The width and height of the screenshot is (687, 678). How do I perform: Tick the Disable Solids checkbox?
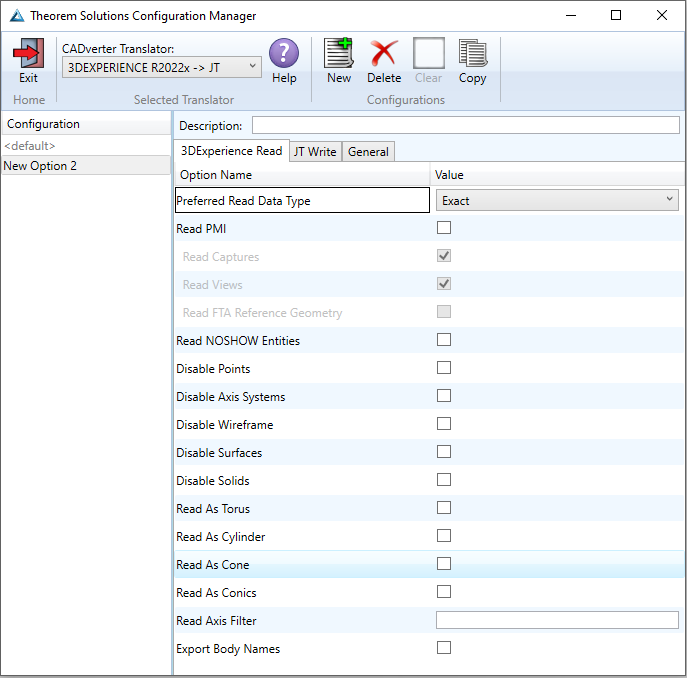[x=444, y=480]
